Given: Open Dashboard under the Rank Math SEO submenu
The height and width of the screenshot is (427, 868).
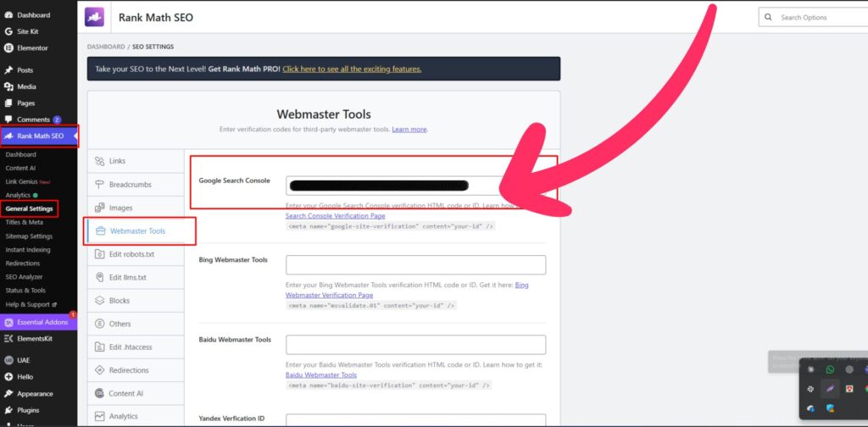Looking at the screenshot, I should pos(20,154).
